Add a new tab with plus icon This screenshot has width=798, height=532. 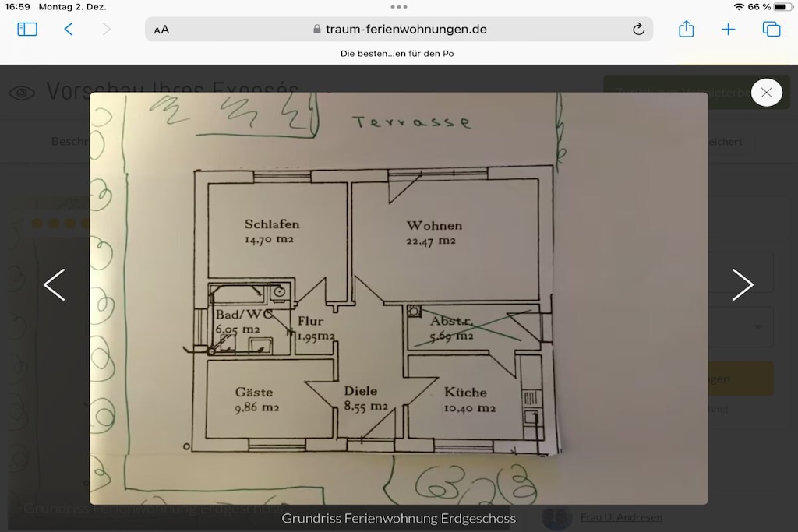729,30
